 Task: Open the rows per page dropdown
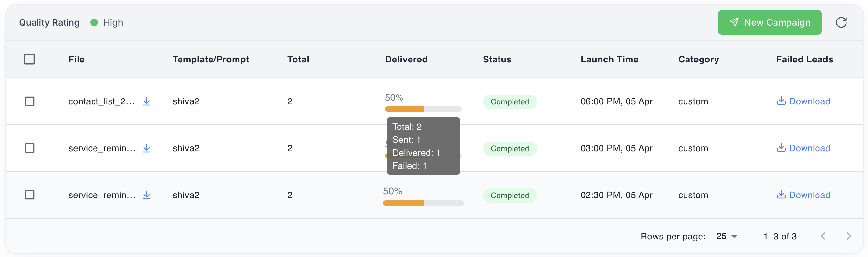coord(727,236)
